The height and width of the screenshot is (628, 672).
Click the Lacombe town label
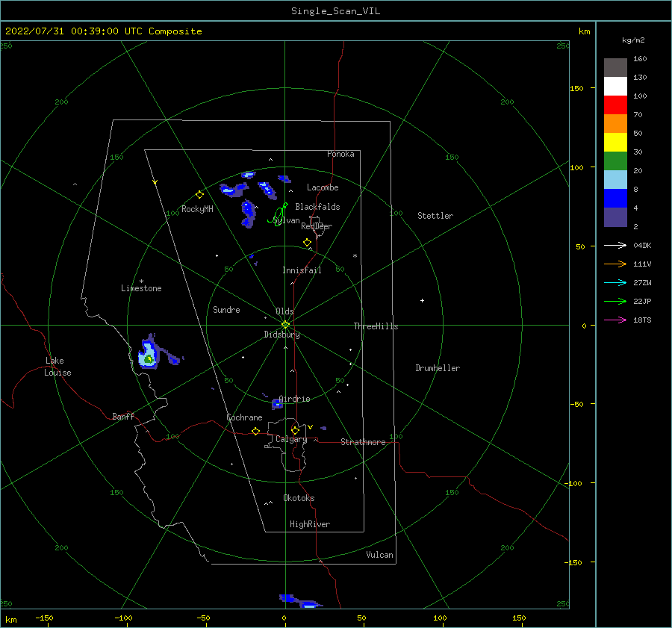tap(323, 187)
